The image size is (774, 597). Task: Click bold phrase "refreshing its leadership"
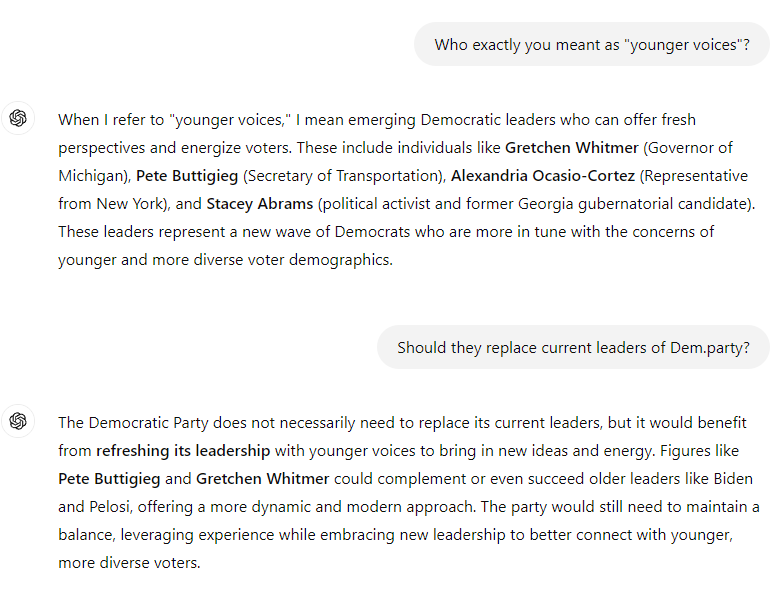183,451
